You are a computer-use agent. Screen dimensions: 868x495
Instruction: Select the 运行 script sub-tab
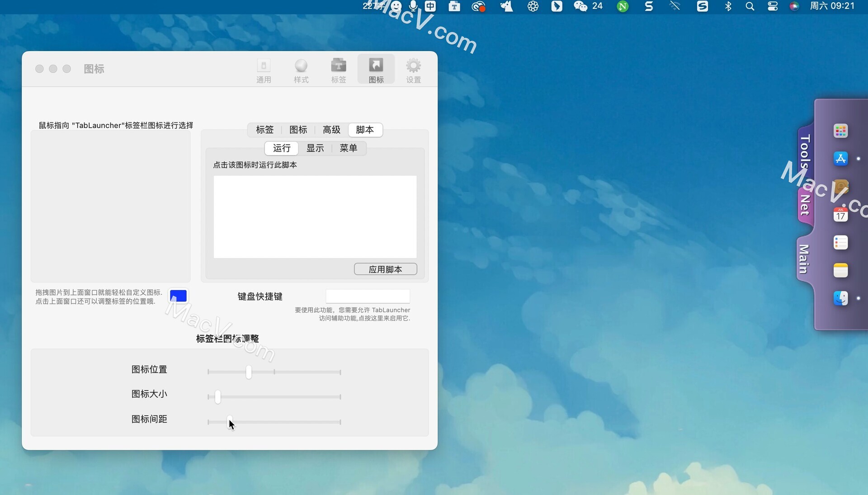pyautogui.click(x=282, y=148)
